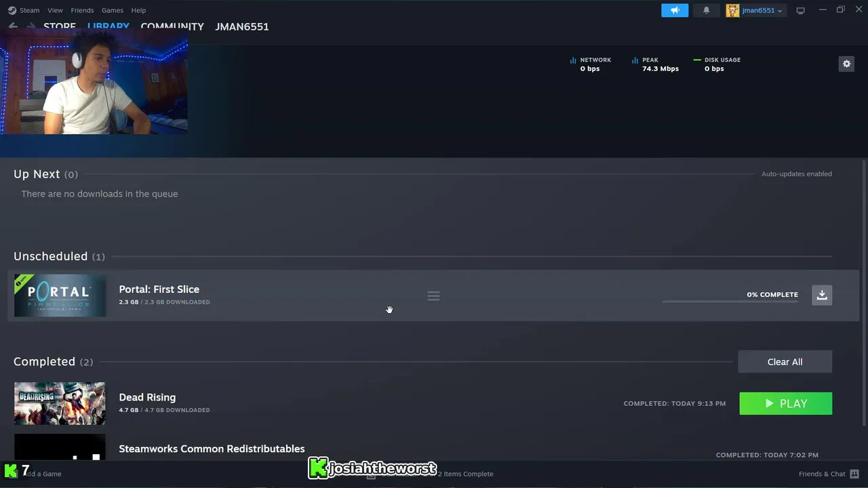Click 'There are no downloads in the queue'

pos(100,194)
